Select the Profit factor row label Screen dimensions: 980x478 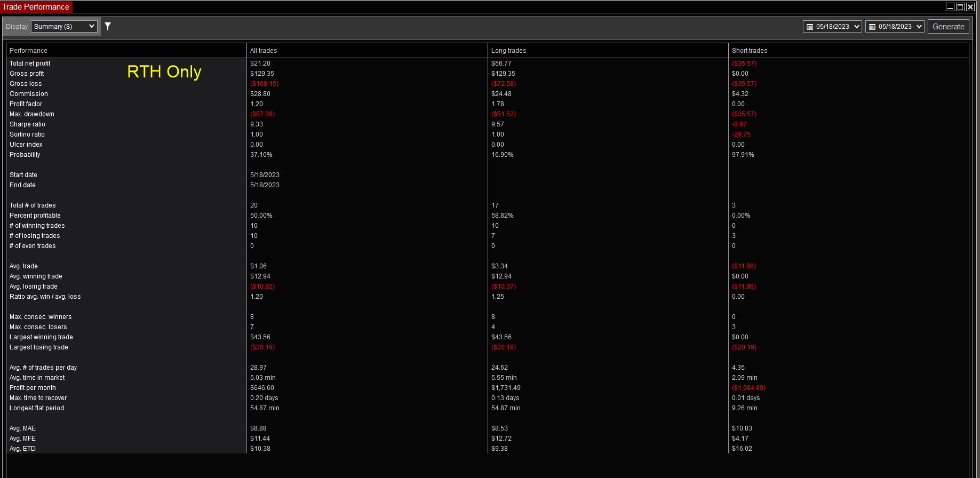[x=26, y=104]
